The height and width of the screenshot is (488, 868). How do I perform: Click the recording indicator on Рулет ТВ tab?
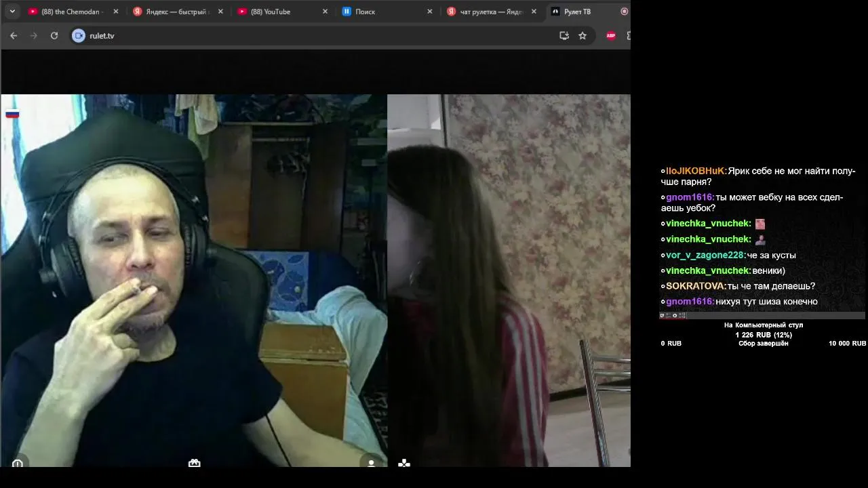click(x=624, y=12)
